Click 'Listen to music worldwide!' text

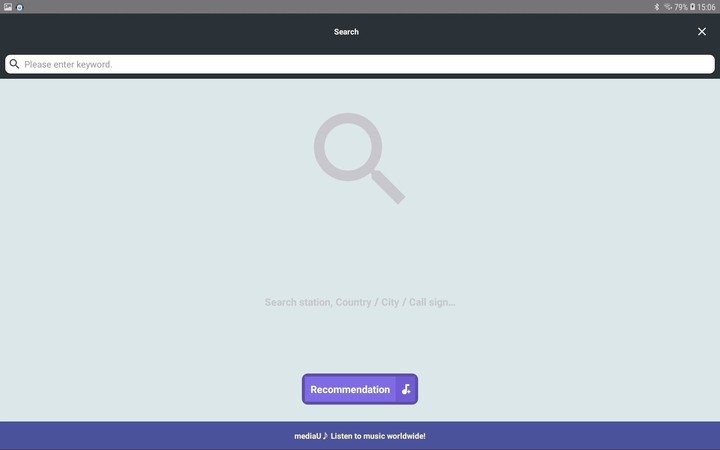click(378, 436)
